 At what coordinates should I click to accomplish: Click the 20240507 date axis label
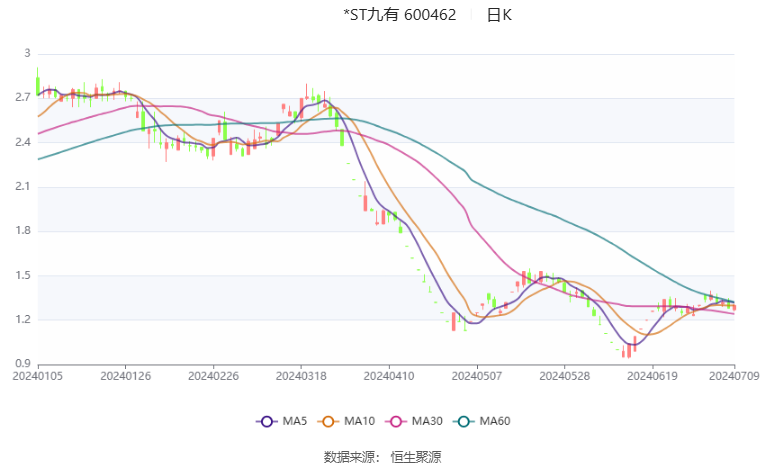click(477, 376)
